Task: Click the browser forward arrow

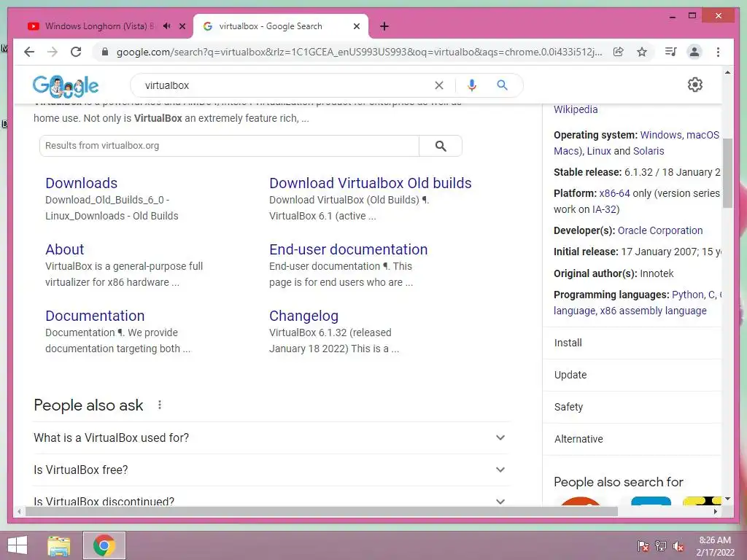Action: pyautogui.click(x=53, y=52)
